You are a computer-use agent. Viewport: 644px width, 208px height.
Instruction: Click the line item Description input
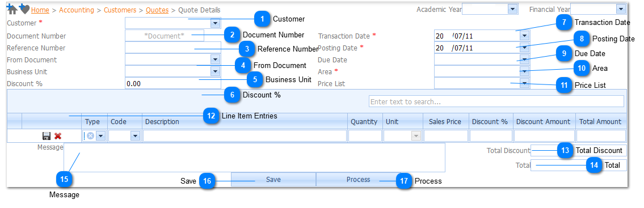(245, 136)
